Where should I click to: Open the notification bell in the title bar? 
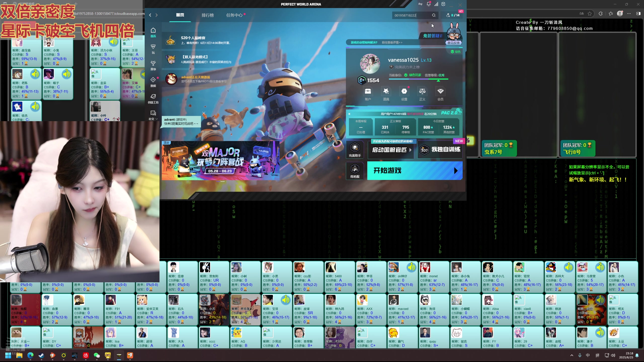(x=429, y=4)
